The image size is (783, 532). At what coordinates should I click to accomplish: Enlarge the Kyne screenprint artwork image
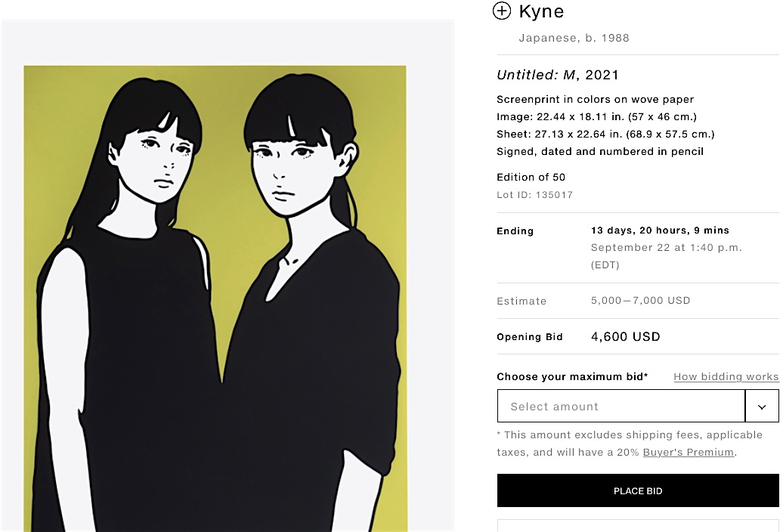215,298
